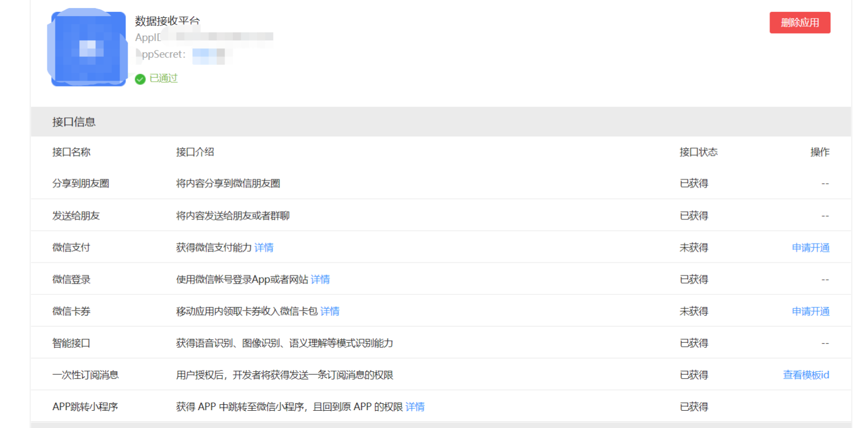The width and height of the screenshot is (868, 428).
Task: Click the 接口状态 column header
Action: pyautogui.click(x=698, y=152)
